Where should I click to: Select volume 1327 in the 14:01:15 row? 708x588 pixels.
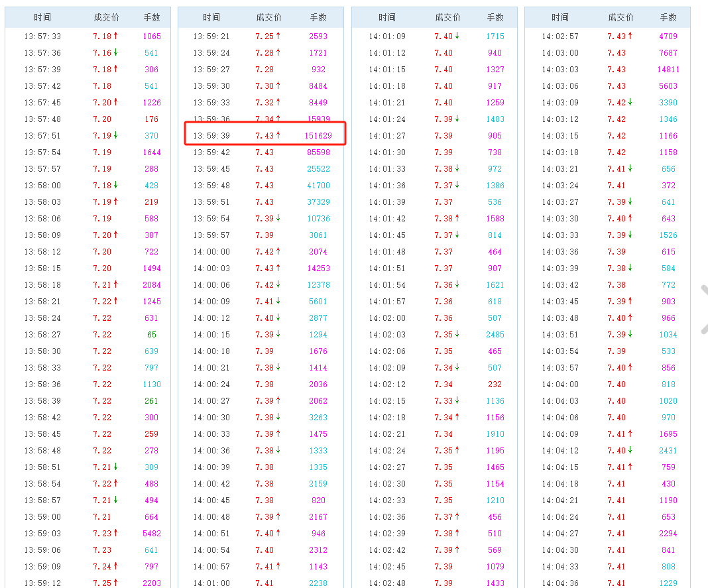(495, 69)
